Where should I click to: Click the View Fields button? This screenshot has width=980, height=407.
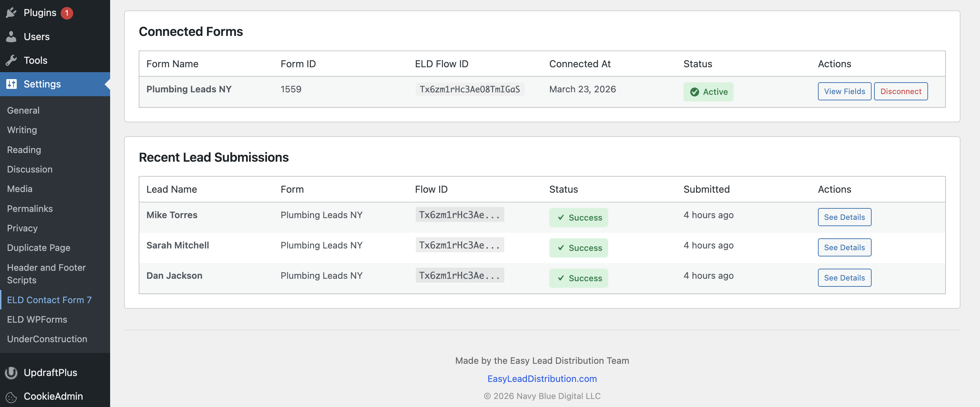[844, 91]
